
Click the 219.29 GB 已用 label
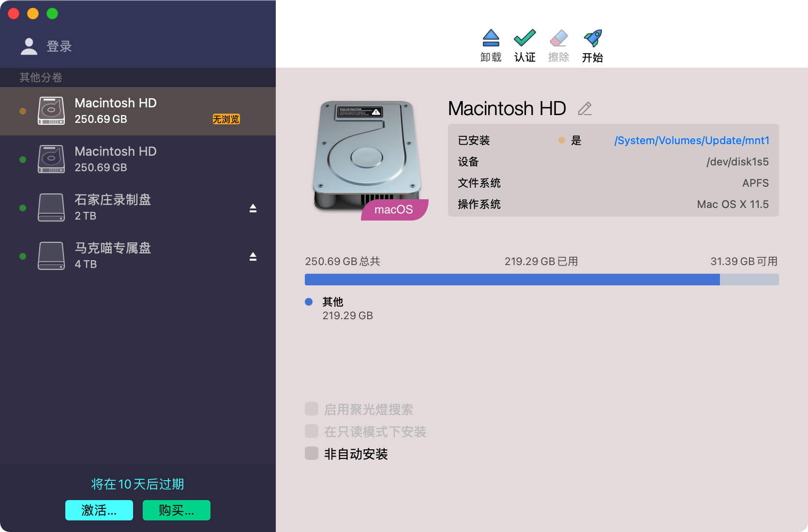(x=541, y=261)
